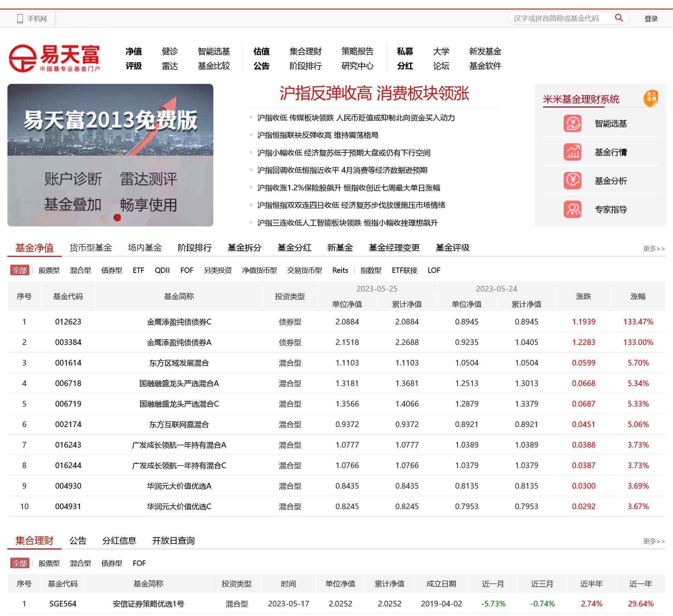
Task: Click the search magnifier icon
Action: coord(619,18)
